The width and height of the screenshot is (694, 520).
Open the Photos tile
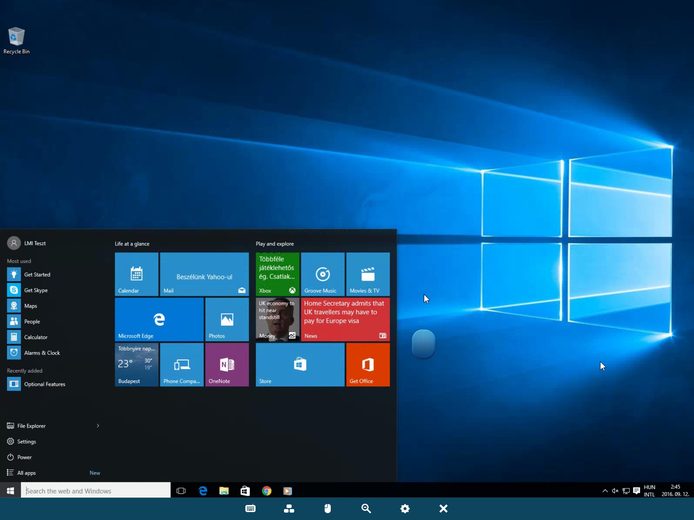tap(227, 319)
